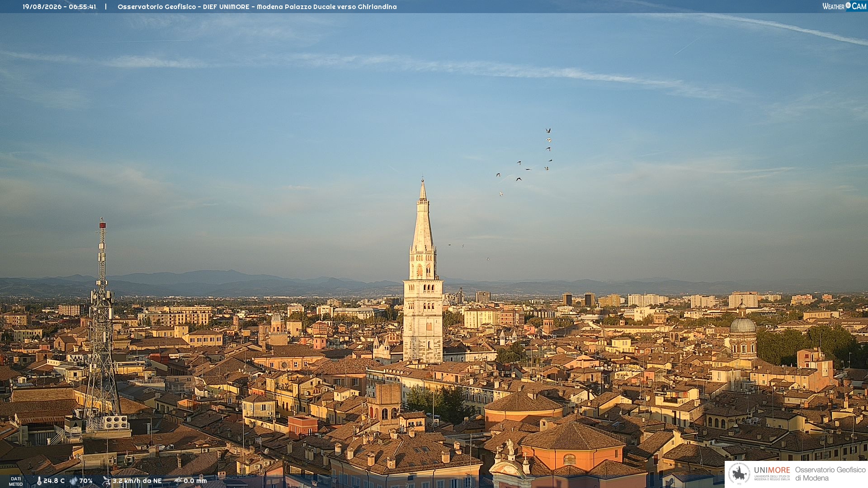Click the 24.8 C temperature reading
Screen dimensions: 868x488
(x=54, y=481)
